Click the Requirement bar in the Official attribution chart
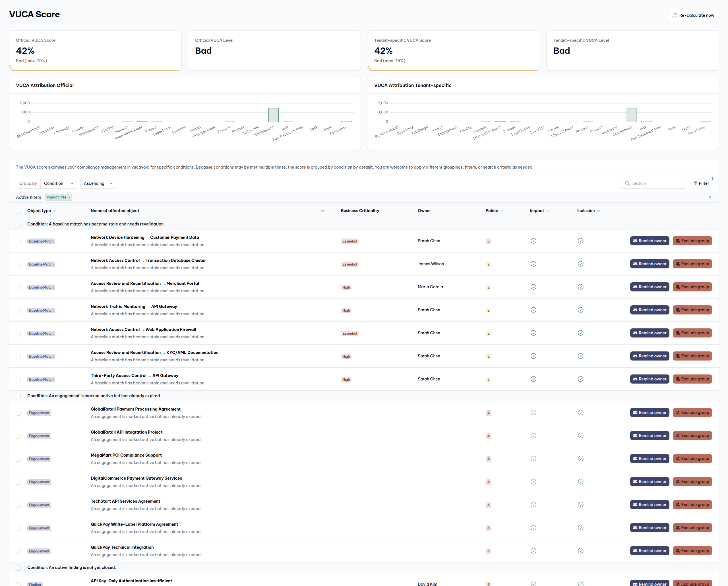Image resolution: width=728 pixels, height=586 pixels. (273, 115)
